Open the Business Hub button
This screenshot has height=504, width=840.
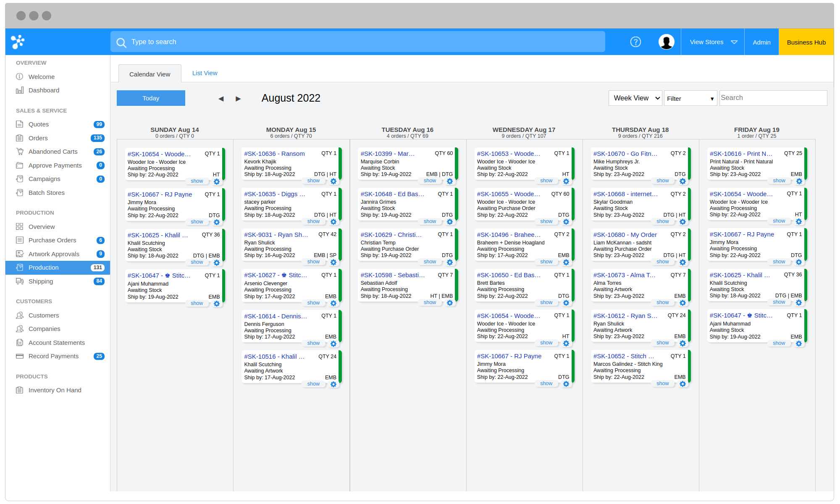(806, 42)
